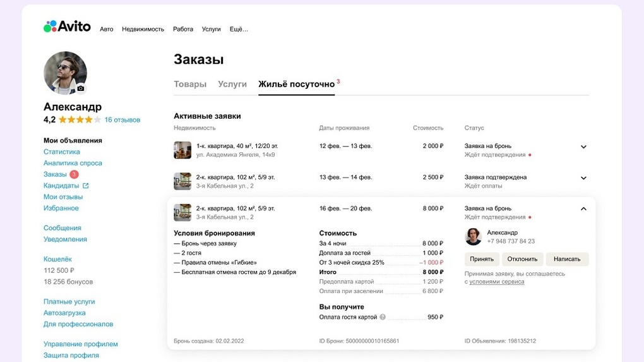Click the red badge next to Заказы
644x362 pixels.
[x=74, y=174]
